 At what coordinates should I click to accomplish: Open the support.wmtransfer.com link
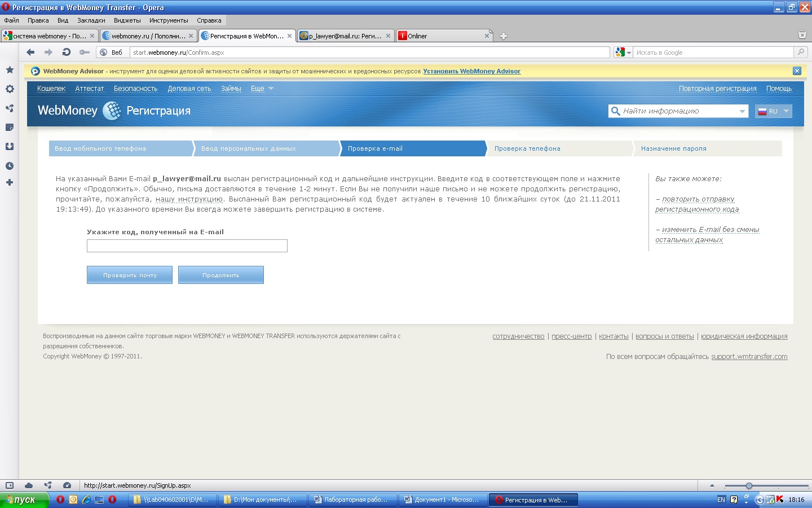point(749,357)
